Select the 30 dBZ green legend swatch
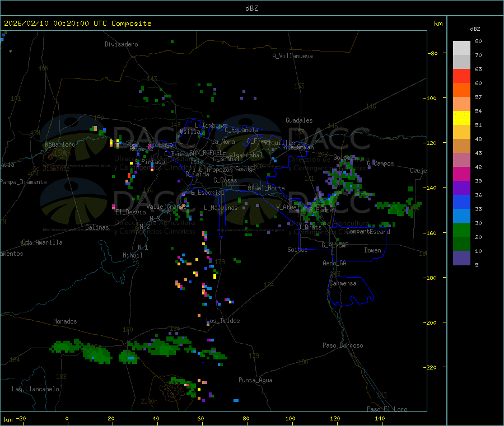This screenshot has height=426, width=504. point(461,230)
